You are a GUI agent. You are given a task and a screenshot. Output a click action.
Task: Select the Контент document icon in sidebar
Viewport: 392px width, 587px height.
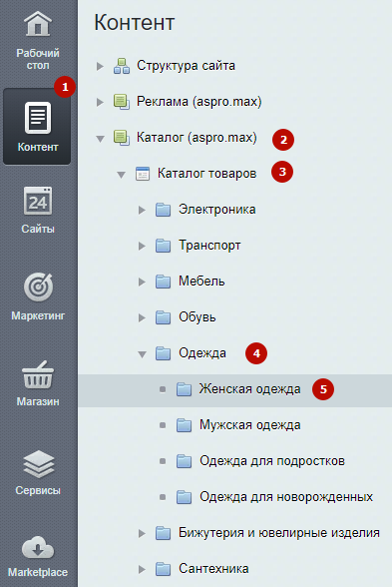point(38,118)
